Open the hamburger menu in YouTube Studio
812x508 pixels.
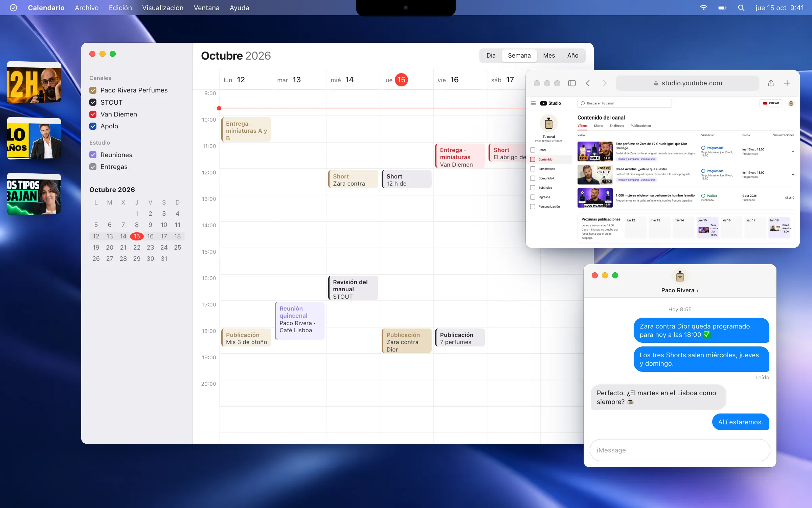[x=533, y=103]
